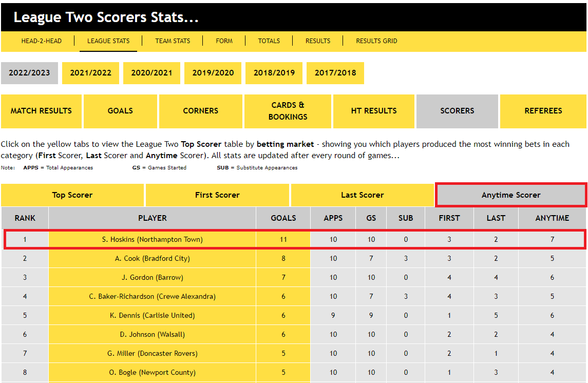Check CARDS & BOOKINGS statistics
Screen dimensions: 588x383
coord(288,111)
